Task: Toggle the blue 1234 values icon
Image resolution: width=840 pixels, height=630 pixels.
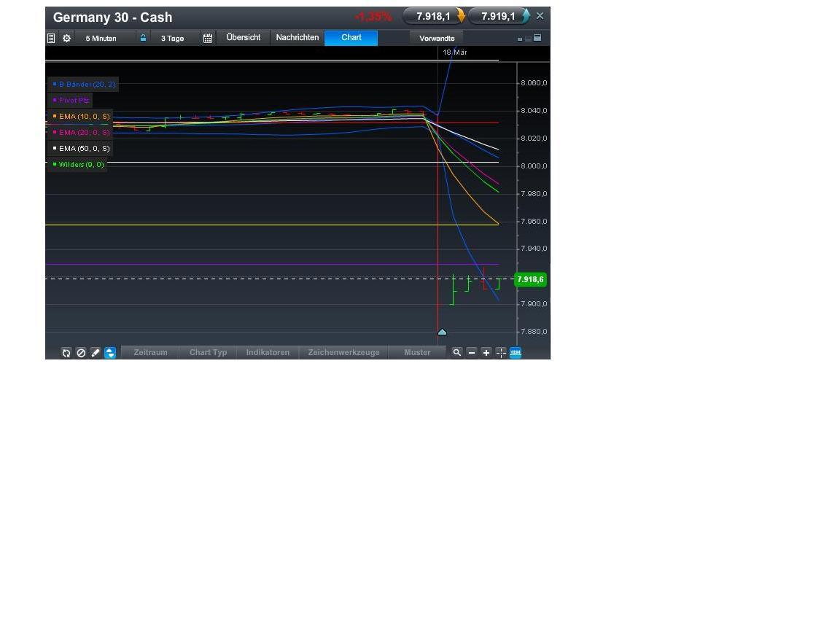Action: click(516, 352)
